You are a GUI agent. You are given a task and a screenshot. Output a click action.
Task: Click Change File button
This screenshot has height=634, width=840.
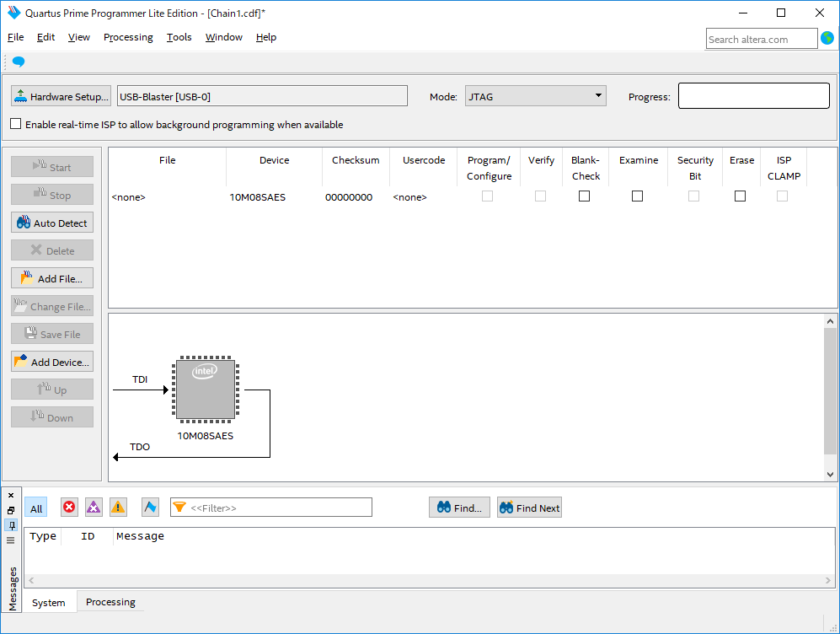[x=52, y=307]
